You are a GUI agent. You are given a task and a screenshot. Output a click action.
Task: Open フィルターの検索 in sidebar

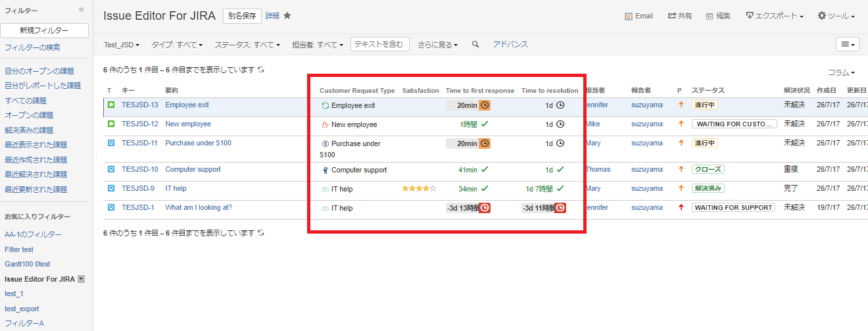(x=32, y=47)
